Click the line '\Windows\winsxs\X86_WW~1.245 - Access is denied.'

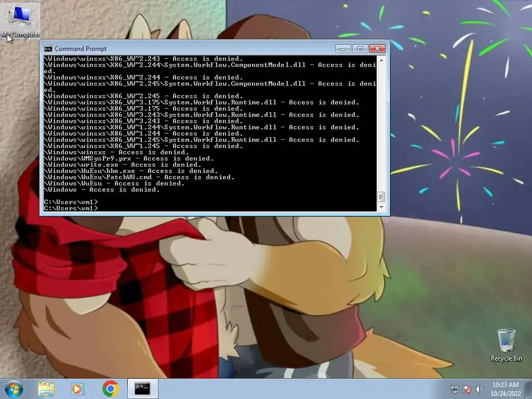143,146
